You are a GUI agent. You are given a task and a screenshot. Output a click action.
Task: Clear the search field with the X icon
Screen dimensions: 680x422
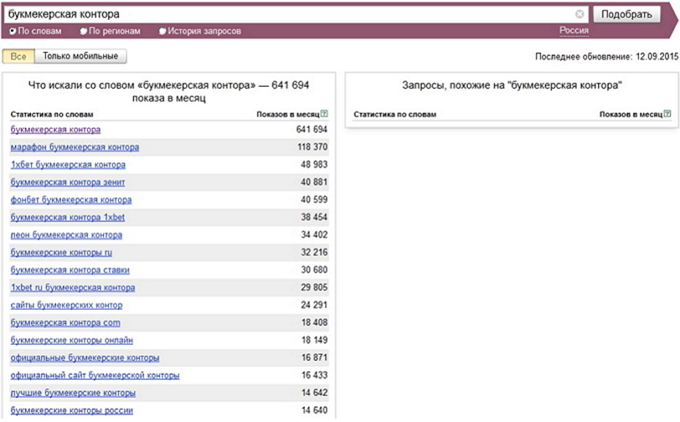[x=579, y=14]
